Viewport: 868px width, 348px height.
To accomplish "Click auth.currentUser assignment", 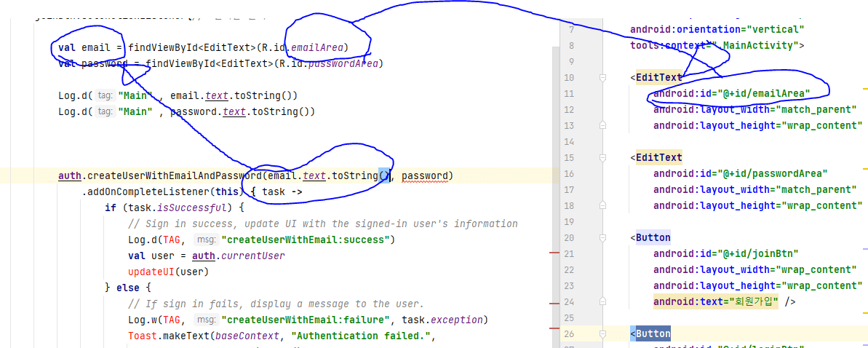I will [238, 256].
